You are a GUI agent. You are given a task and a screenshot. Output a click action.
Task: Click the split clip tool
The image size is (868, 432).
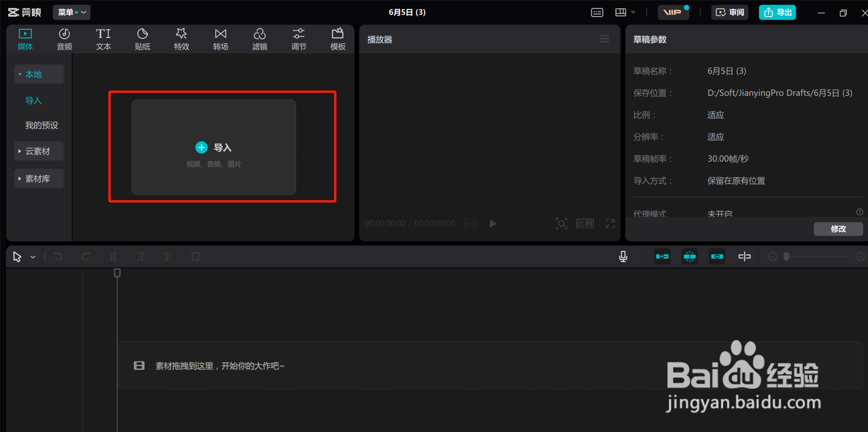click(x=113, y=256)
